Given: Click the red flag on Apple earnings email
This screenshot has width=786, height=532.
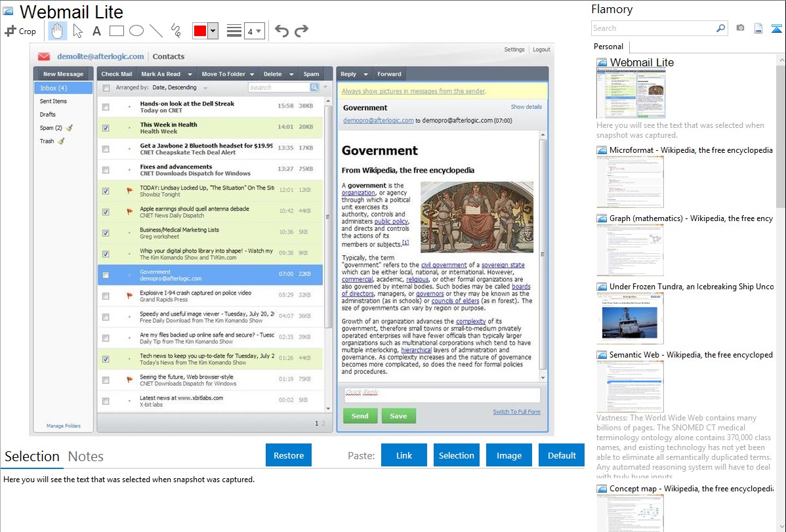Looking at the screenshot, I should coord(129,212).
